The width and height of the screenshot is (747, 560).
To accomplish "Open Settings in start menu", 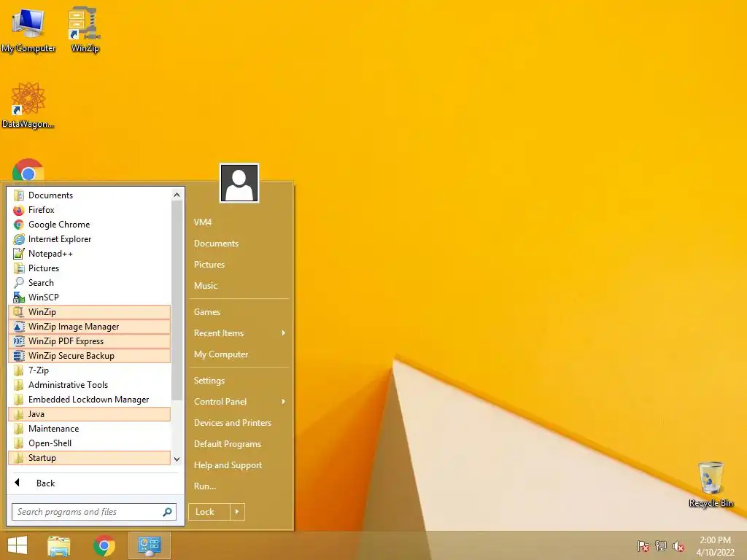I will point(239,381).
